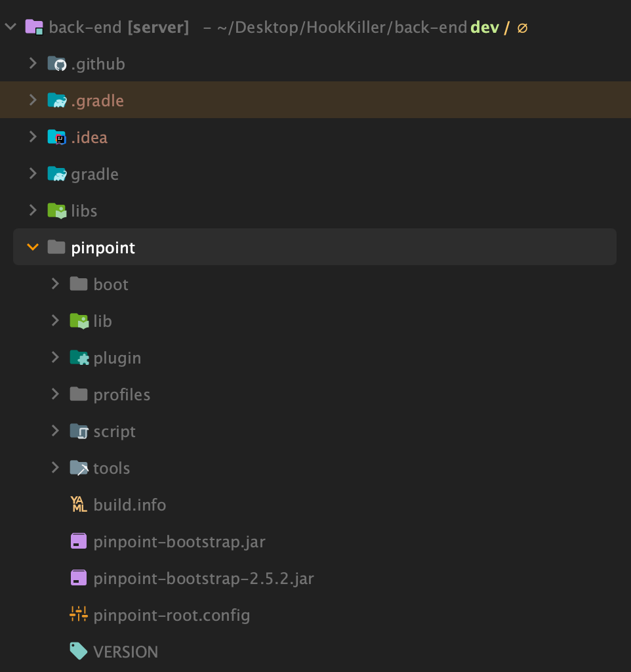Expand the .idea folder chevron
The image size is (631, 672).
click(33, 137)
